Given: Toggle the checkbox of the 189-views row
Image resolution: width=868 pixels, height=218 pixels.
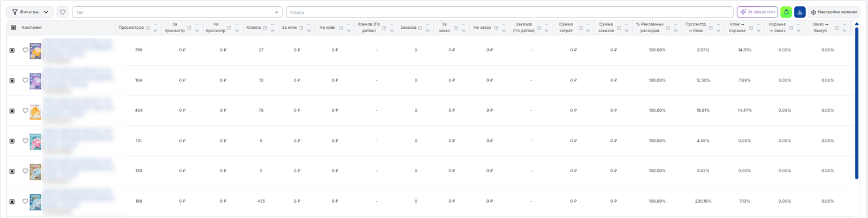Looking at the screenshot, I should [12, 201].
